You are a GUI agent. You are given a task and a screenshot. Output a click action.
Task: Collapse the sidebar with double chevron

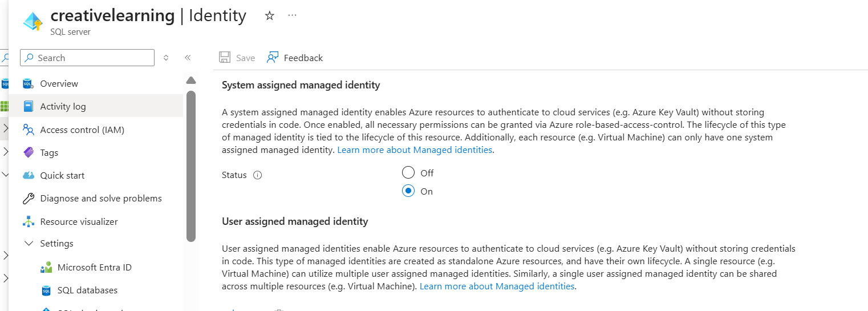point(188,58)
